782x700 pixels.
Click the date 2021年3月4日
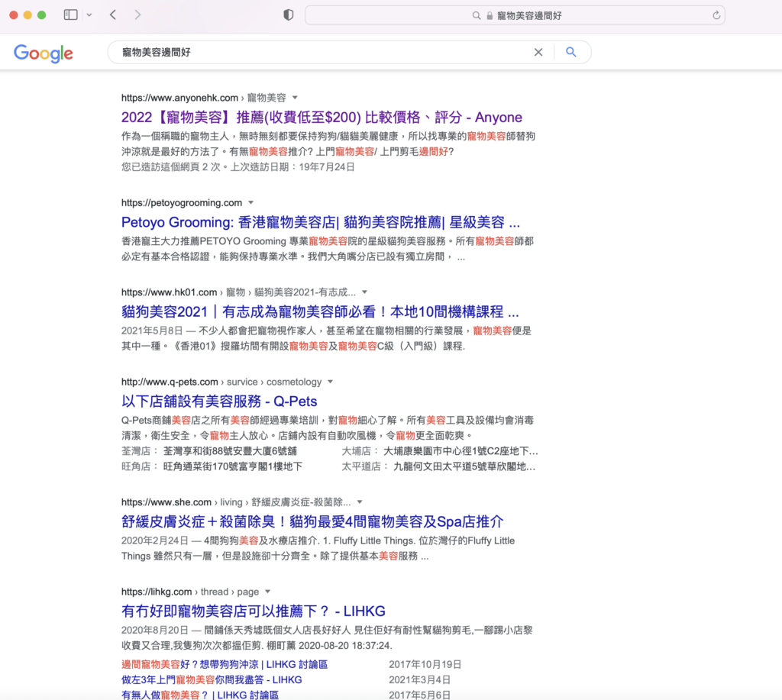pos(419,680)
